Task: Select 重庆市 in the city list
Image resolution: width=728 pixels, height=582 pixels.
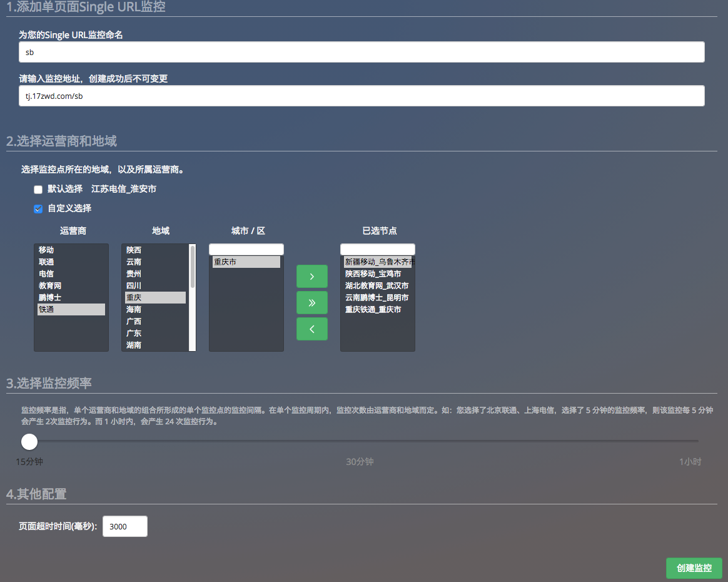Action: 246,262
